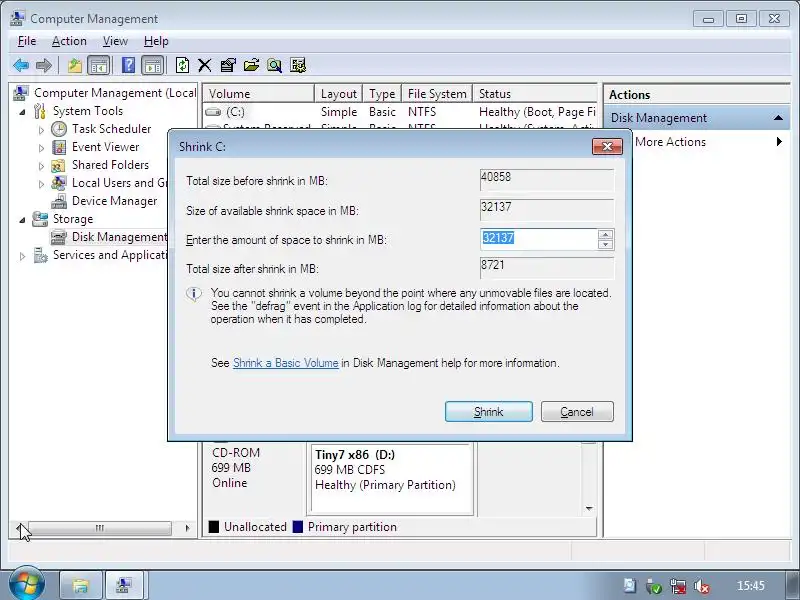800x600 pixels.
Task: Click the Open folder toolbar icon
Action: click(x=251, y=65)
